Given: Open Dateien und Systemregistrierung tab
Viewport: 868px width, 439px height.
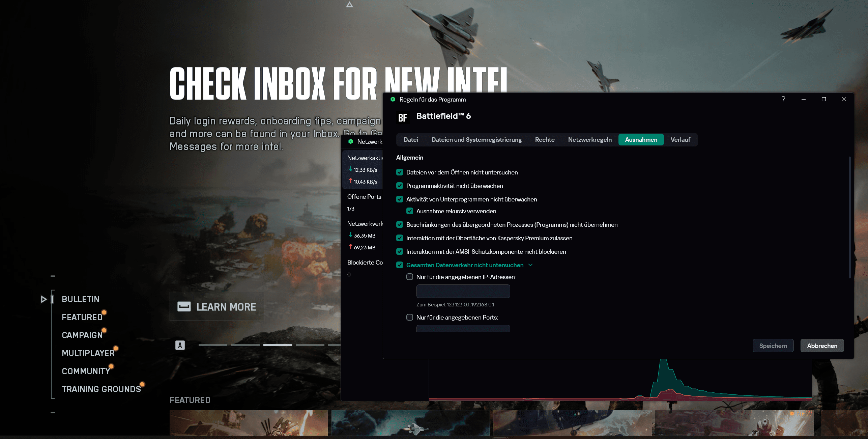Looking at the screenshot, I should click(476, 140).
